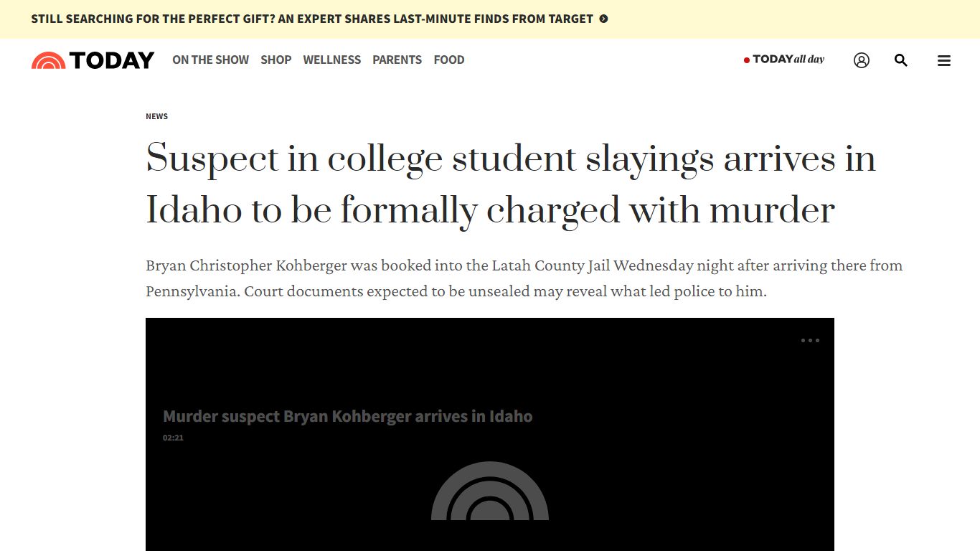Click the TODAY wordmark text
The width and height of the screenshot is (980, 551).
click(112, 60)
